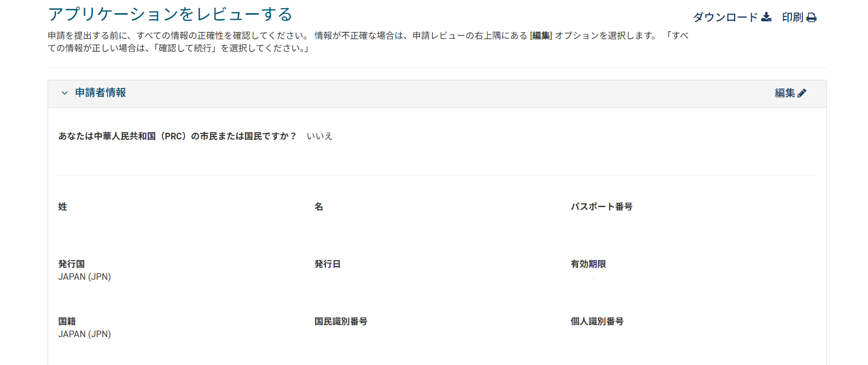Click the 発行日 field label
The height and width of the screenshot is (365, 868).
click(x=328, y=264)
